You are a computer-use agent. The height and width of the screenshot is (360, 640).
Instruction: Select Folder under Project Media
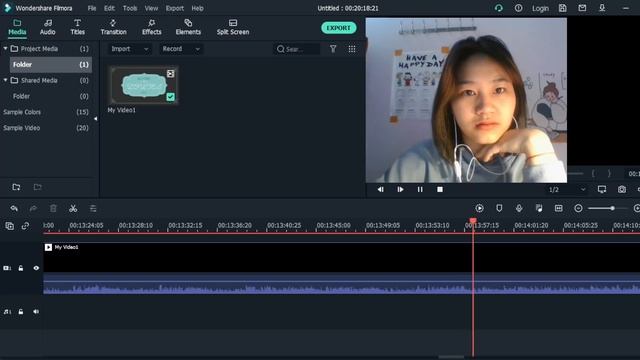pyautogui.click(x=51, y=64)
